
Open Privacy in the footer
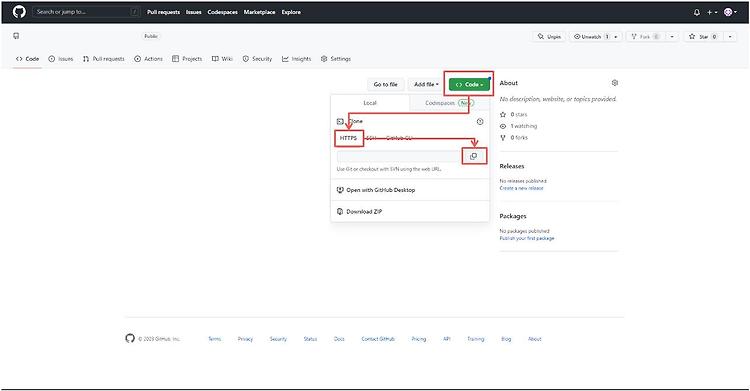pos(245,339)
